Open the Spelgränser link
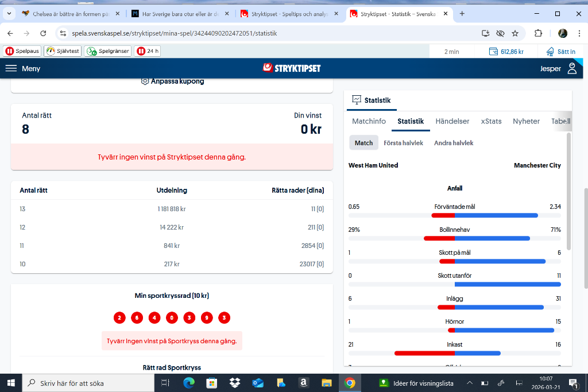The height and width of the screenshot is (392, 588). click(108, 51)
